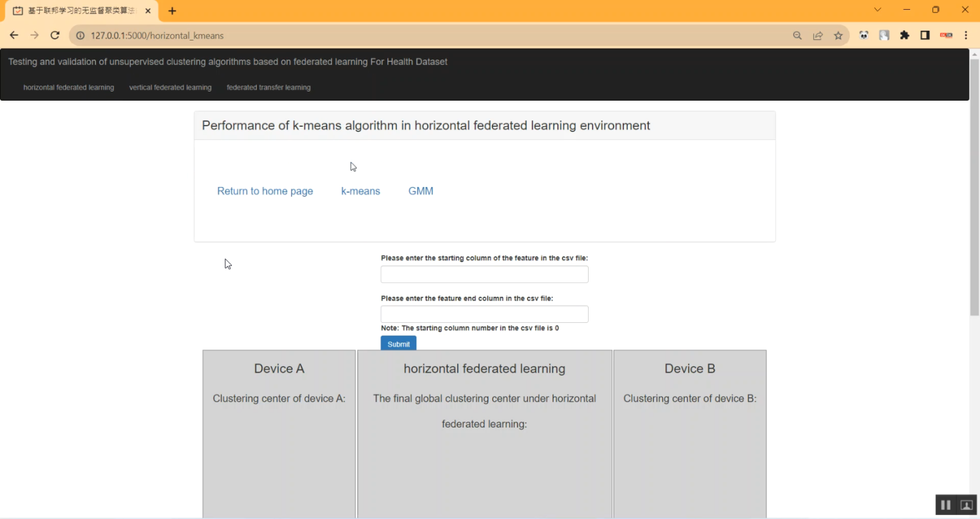This screenshot has width=980, height=519.
Task: Open the dark square extension icon
Action: [925, 35]
